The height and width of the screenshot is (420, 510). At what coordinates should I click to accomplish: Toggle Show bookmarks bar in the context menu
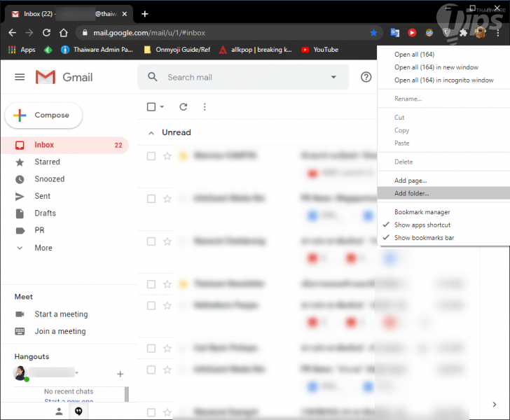443,237
